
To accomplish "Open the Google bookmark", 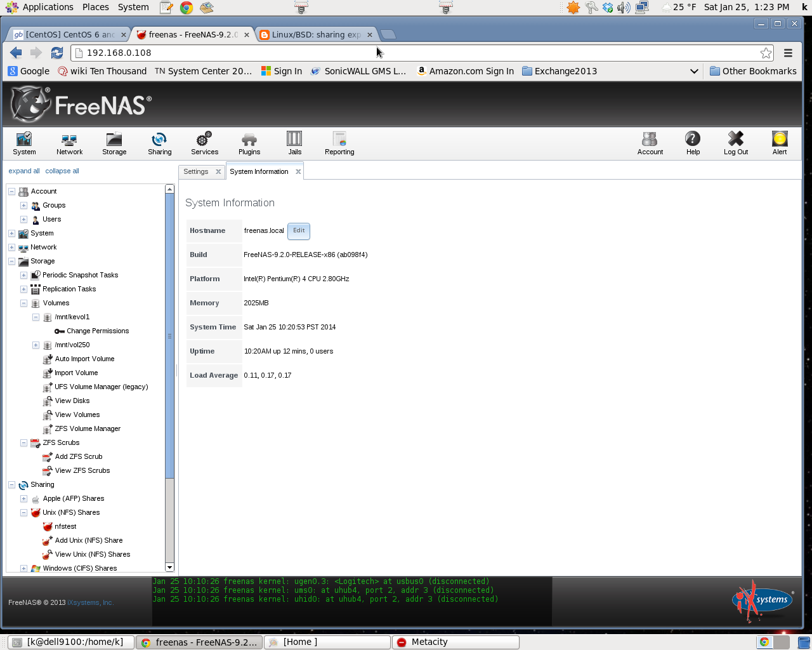I will pos(29,71).
